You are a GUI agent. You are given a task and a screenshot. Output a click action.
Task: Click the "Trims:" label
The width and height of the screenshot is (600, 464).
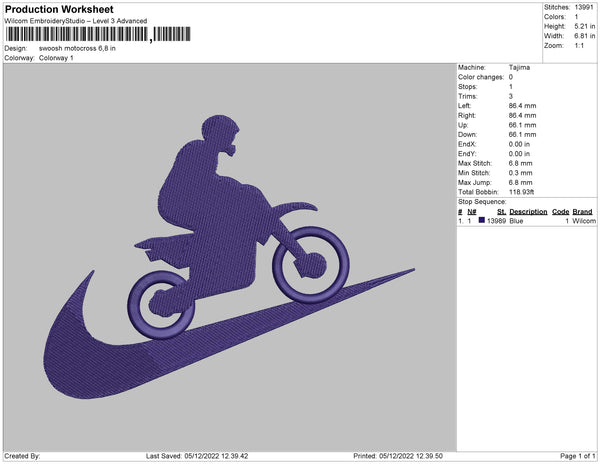[468, 96]
